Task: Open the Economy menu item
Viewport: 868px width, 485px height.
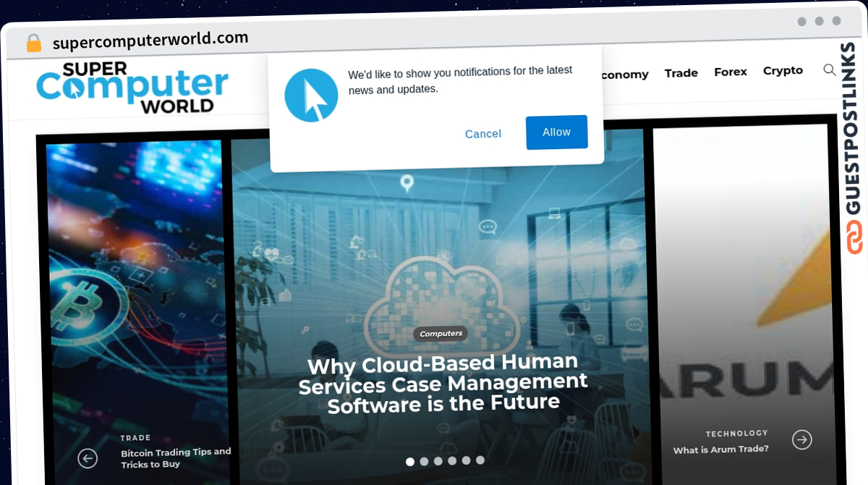Action: (x=624, y=74)
